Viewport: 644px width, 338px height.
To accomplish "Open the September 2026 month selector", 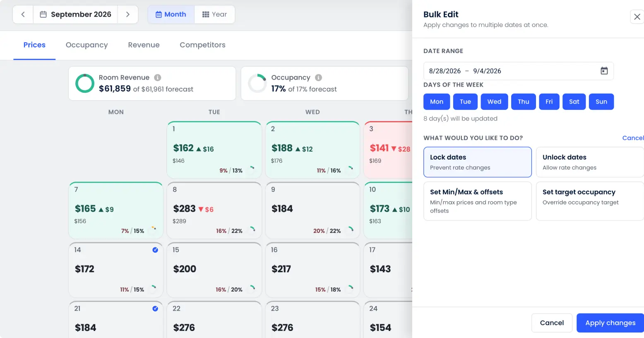I will [76, 14].
